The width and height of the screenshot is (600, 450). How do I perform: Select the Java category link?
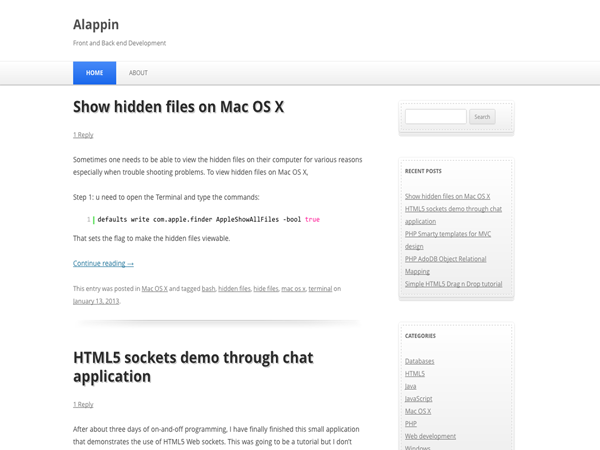point(410,386)
